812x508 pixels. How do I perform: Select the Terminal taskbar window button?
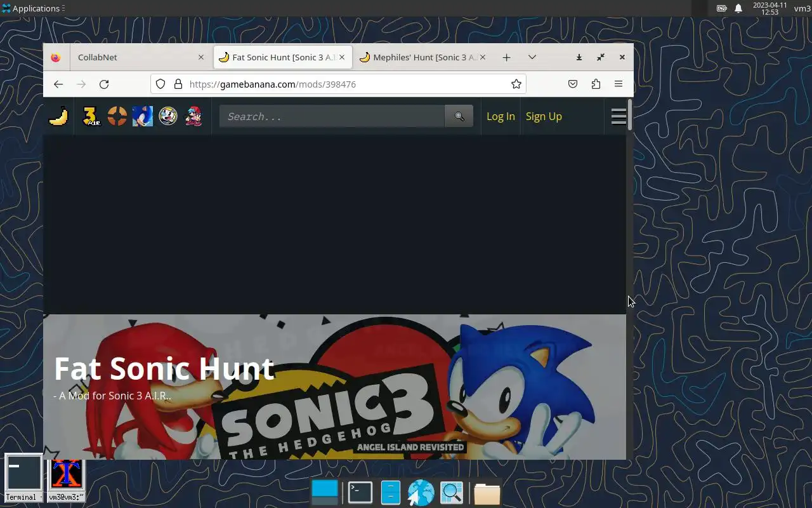(x=24, y=478)
